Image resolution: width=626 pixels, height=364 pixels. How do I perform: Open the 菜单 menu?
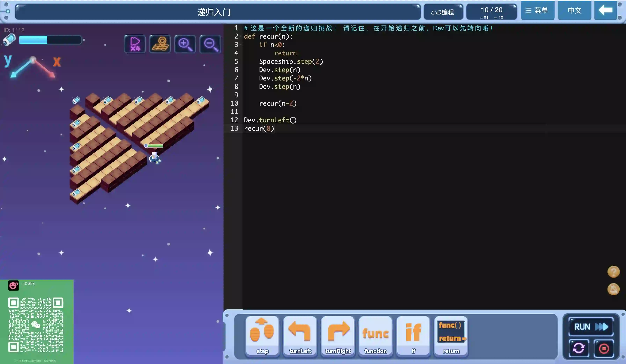pos(538,10)
